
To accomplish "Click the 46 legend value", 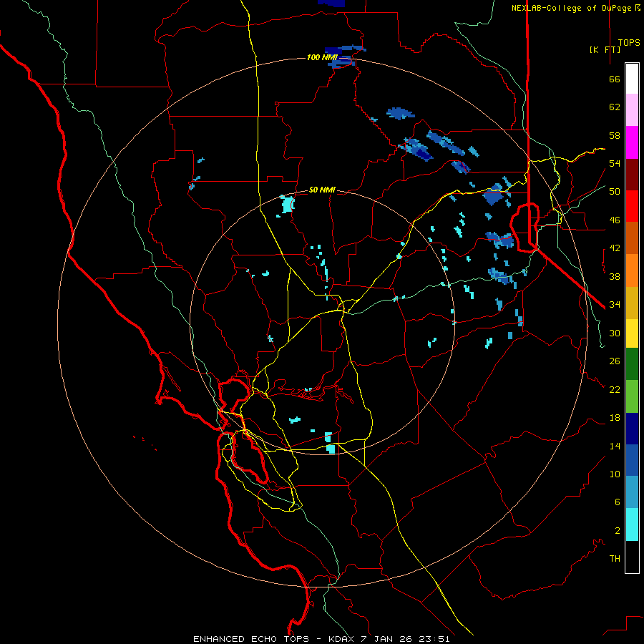I will (615, 220).
